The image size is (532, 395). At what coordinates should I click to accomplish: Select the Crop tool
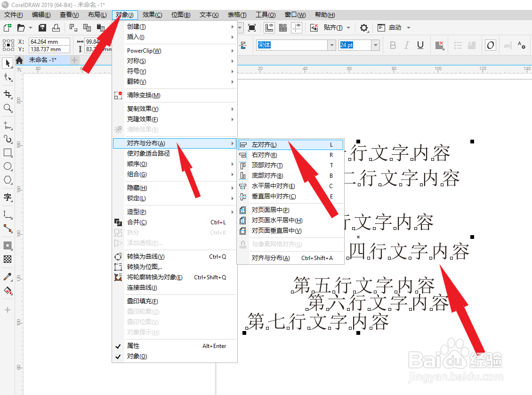tap(7, 94)
